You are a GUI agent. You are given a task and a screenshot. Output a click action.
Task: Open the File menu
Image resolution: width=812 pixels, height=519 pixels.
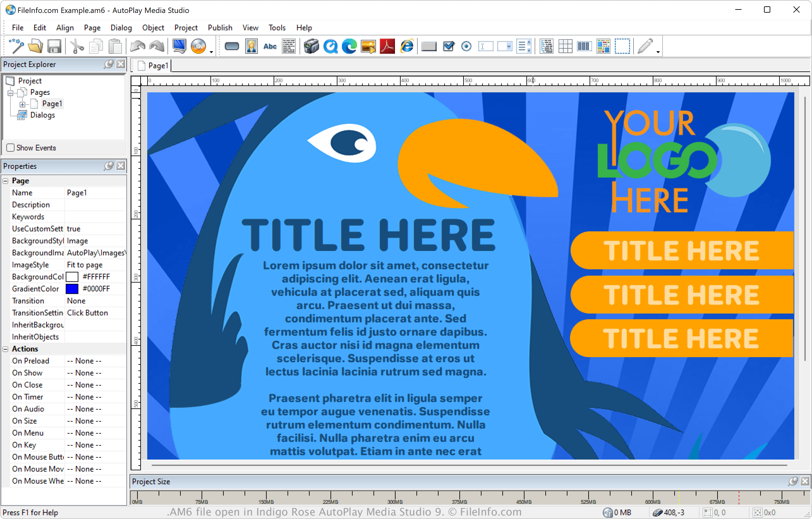pyautogui.click(x=17, y=28)
